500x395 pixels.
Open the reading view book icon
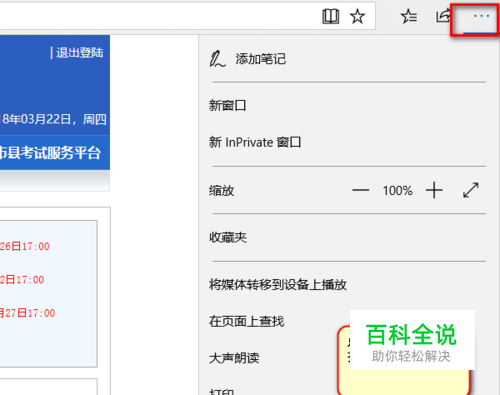[x=330, y=16]
